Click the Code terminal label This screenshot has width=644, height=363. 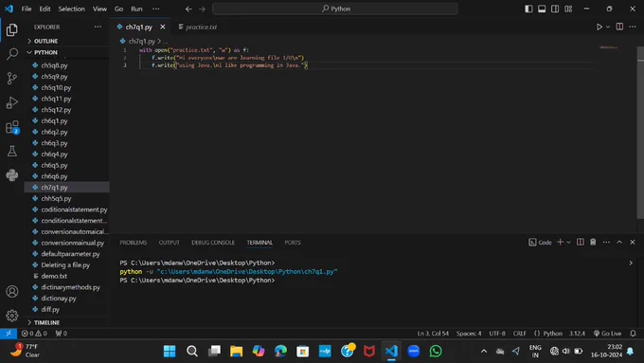[540, 242]
